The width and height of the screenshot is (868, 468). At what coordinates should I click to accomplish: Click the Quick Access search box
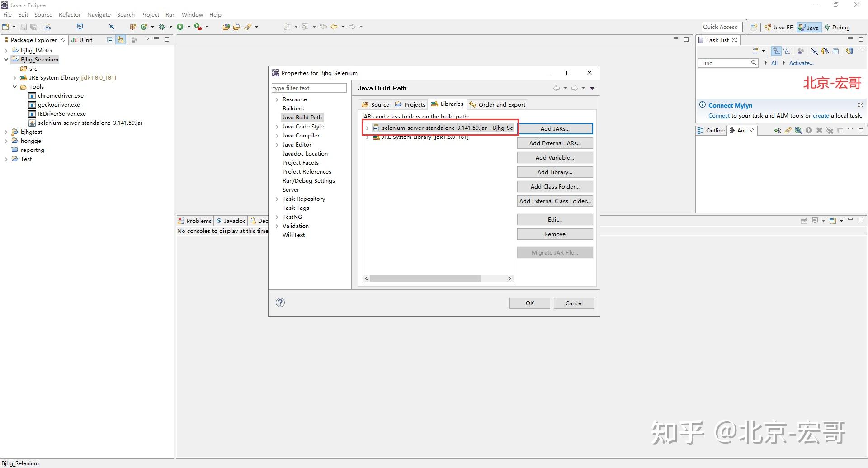coord(722,27)
